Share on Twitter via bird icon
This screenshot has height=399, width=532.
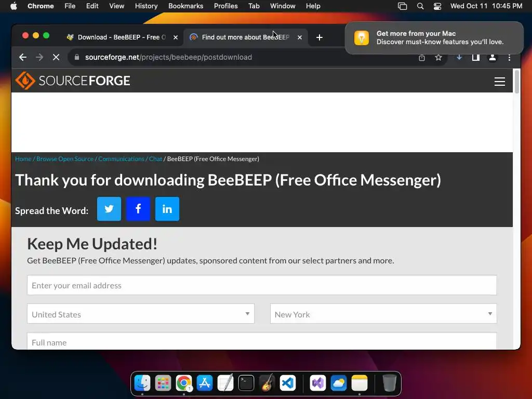click(x=109, y=209)
